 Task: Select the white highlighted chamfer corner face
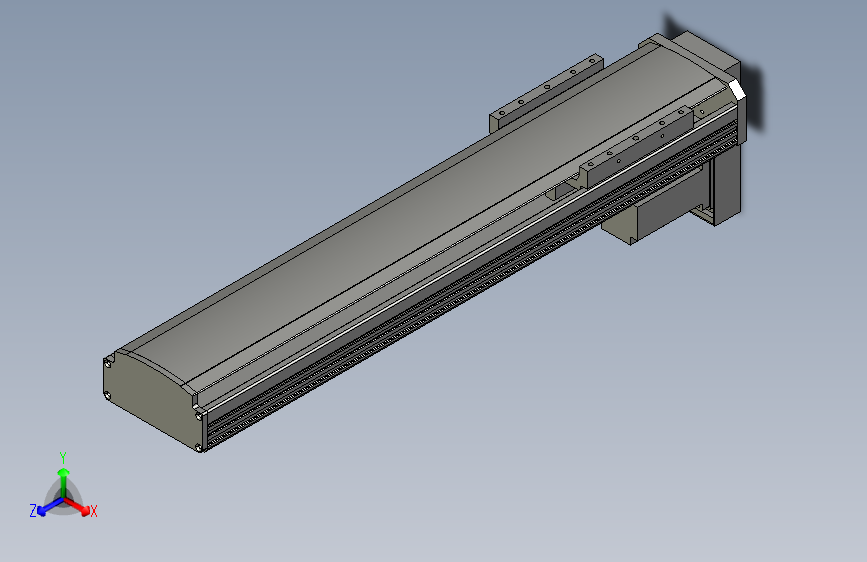737,90
